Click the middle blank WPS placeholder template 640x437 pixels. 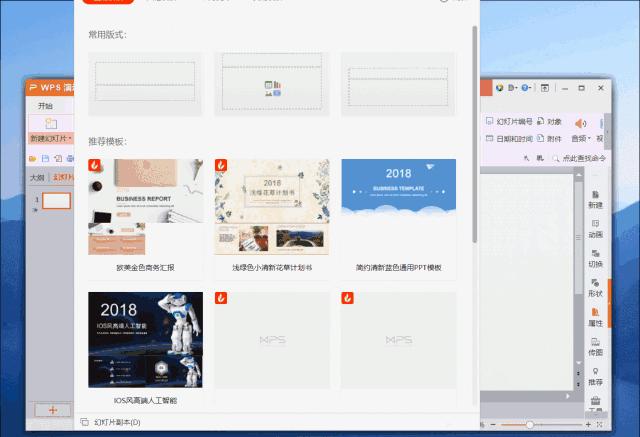click(272, 339)
